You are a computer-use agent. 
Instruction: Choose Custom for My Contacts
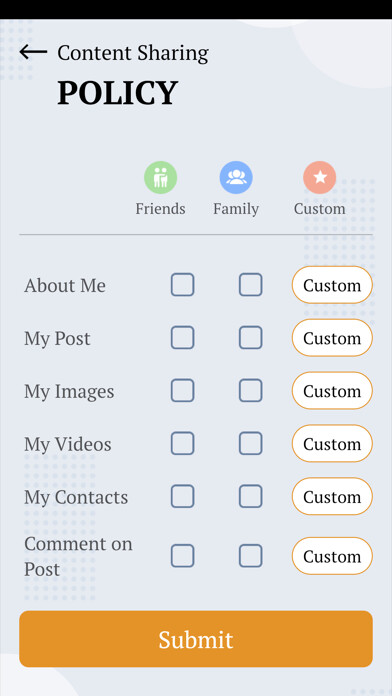pyautogui.click(x=332, y=496)
